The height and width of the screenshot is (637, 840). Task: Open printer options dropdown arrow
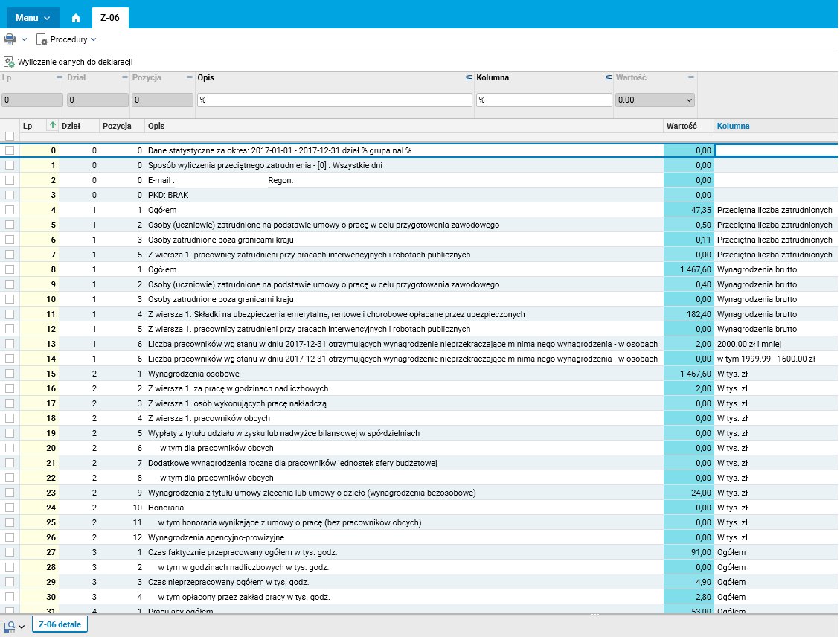[24, 39]
